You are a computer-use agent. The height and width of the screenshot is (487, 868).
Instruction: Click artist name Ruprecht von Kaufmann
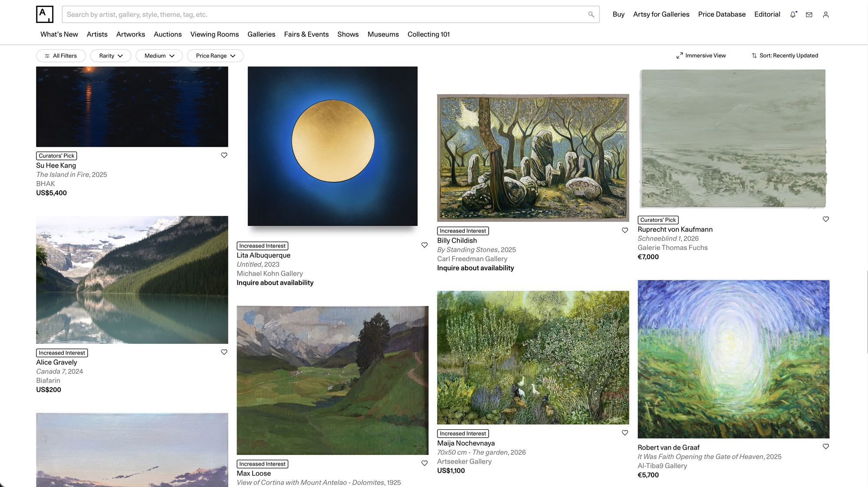[x=675, y=229]
